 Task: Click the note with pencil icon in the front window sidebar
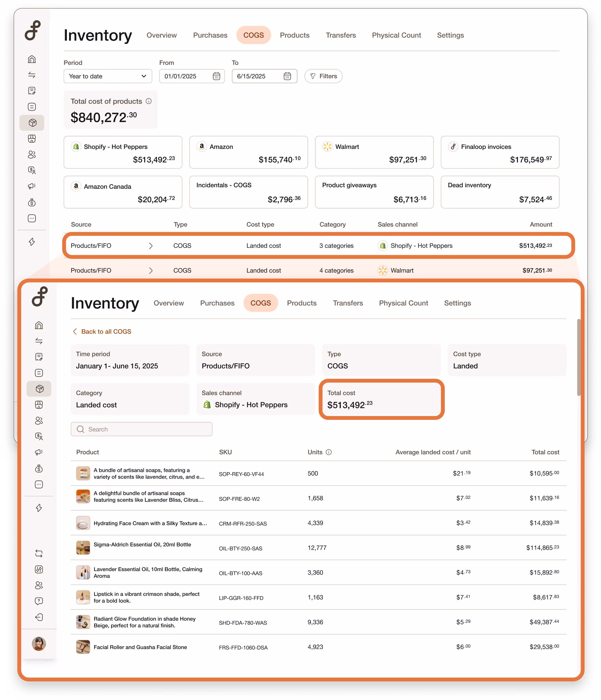[x=39, y=357]
